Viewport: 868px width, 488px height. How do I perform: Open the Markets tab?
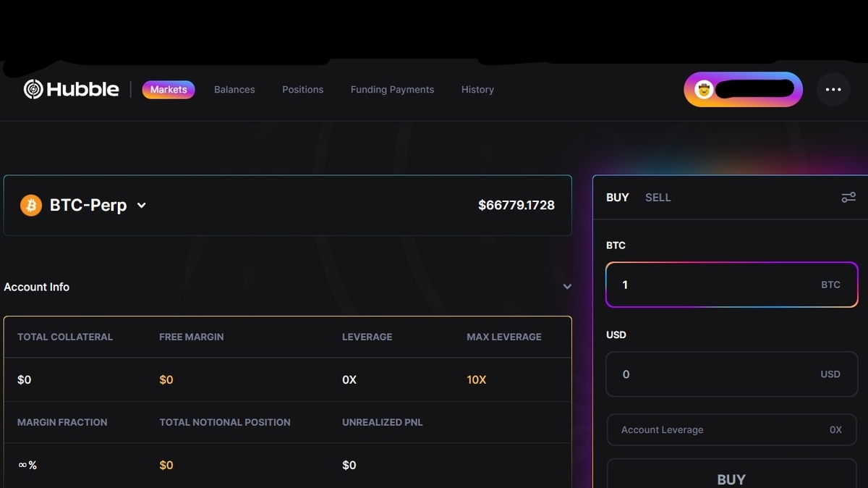coord(169,90)
